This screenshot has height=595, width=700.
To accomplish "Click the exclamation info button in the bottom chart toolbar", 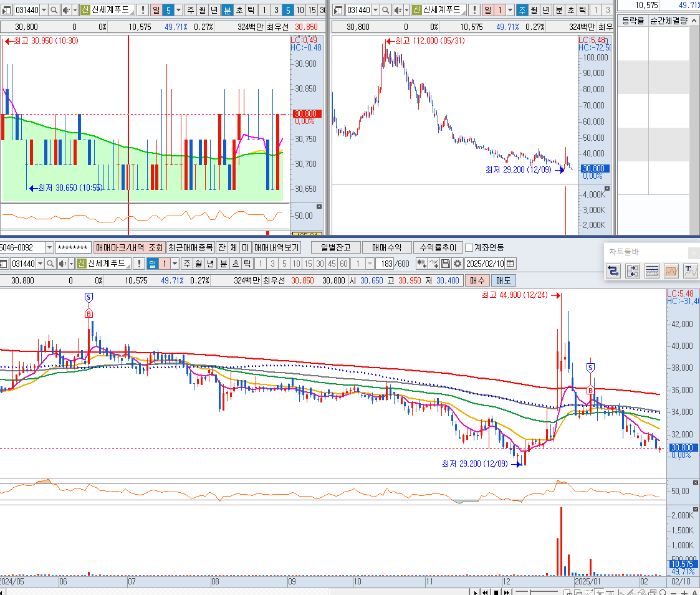I will [139, 264].
